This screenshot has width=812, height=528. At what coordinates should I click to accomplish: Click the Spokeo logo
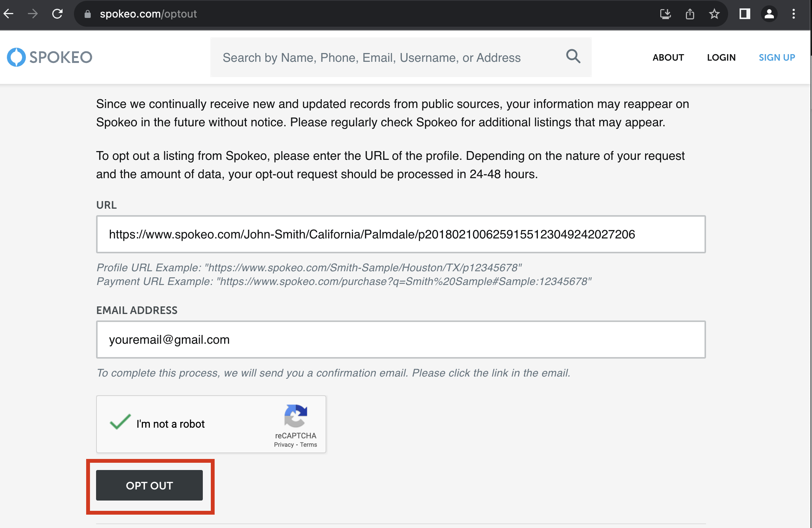pos(49,57)
